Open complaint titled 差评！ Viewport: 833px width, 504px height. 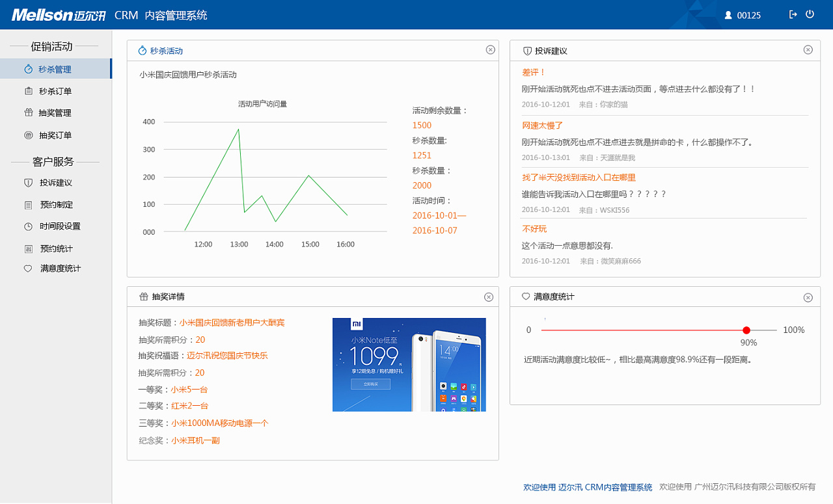(534, 72)
